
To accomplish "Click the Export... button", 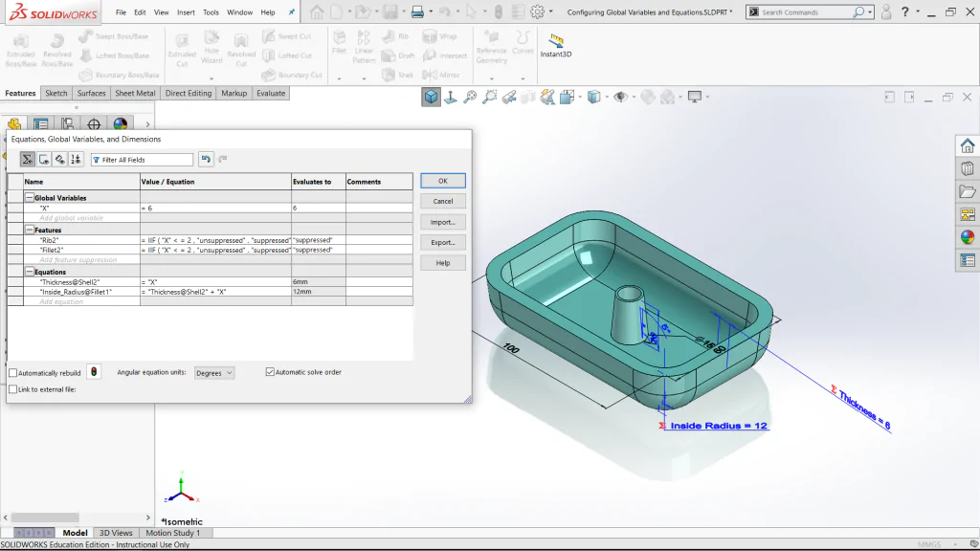I will point(442,242).
